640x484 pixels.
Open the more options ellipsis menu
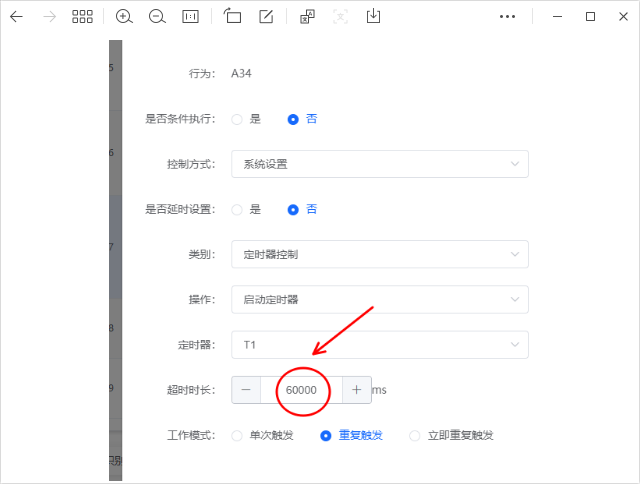coord(507,17)
